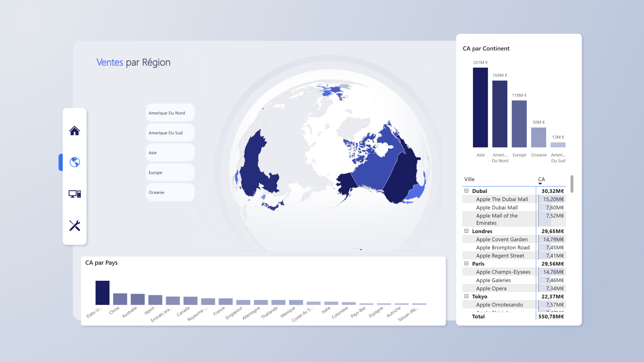
Task: Click the Ville column header
Action: [469, 179]
